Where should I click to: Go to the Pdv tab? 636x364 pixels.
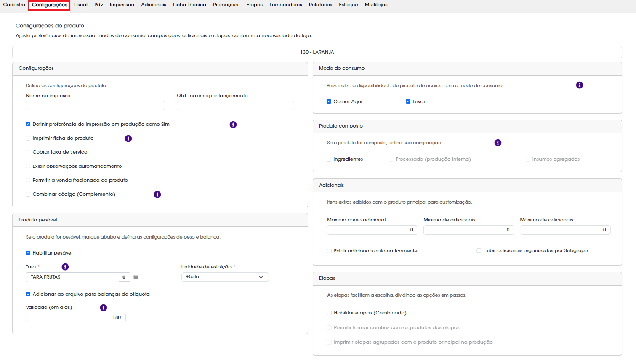pos(98,5)
